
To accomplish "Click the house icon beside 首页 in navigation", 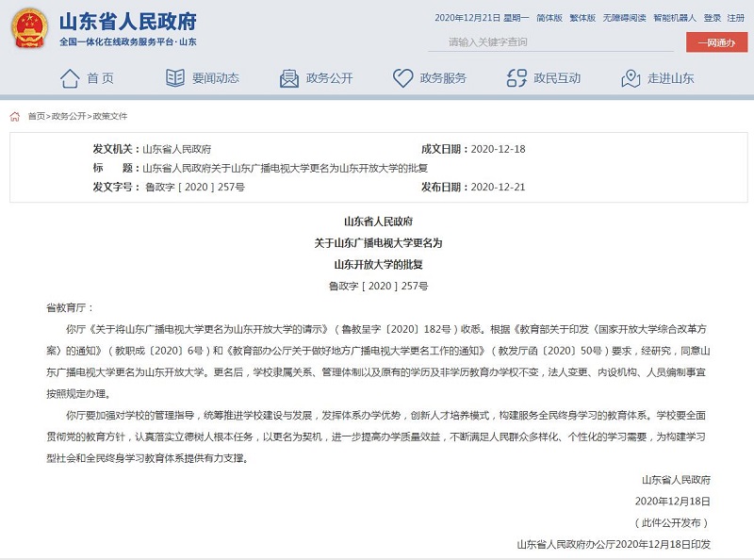I will pyautogui.click(x=69, y=78).
